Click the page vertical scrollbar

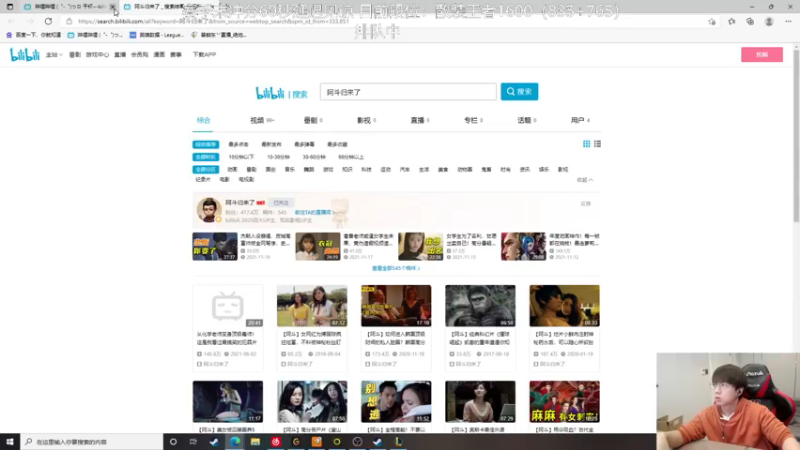[796, 135]
